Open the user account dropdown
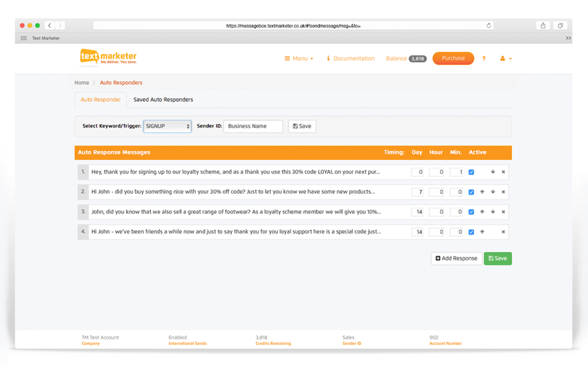588x365 pixels. coord(506,59)
